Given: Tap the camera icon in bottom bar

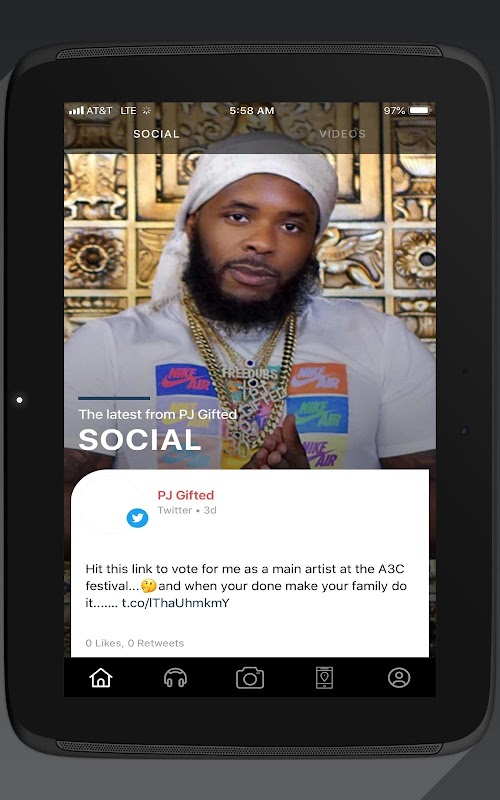Looking at the screenshot, I should [250, 678].
